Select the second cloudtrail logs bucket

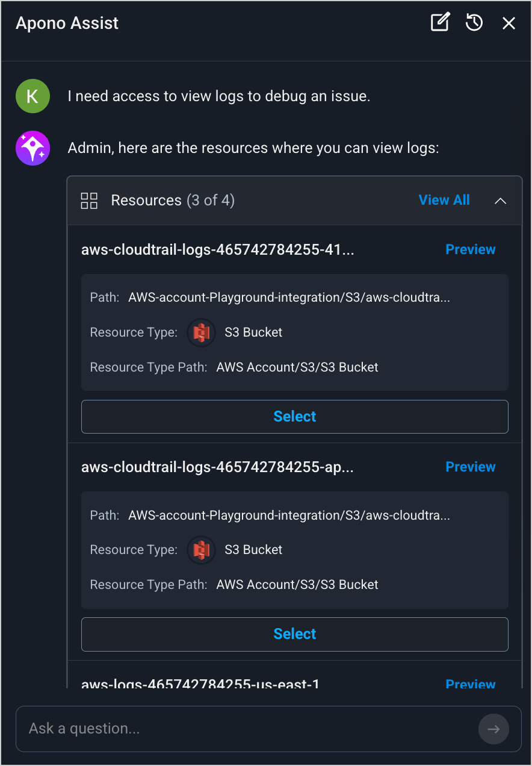point(295,634)
